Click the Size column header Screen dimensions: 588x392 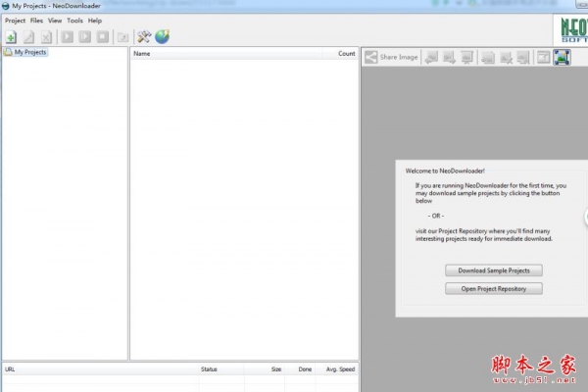[265, 369]
